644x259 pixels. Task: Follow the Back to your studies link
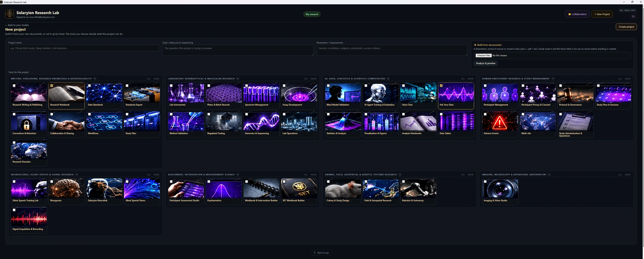point(17,25)
